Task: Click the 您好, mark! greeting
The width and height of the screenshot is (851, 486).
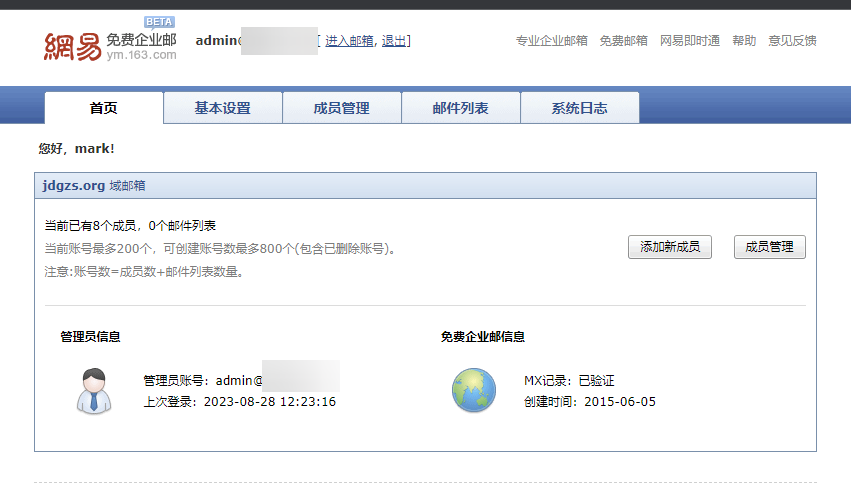Action: tap(77, 149)
